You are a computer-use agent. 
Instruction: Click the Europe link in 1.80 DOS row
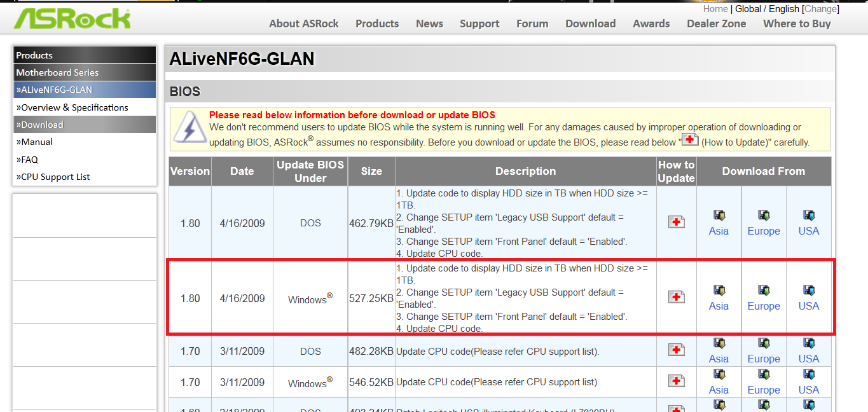[764, 231]
